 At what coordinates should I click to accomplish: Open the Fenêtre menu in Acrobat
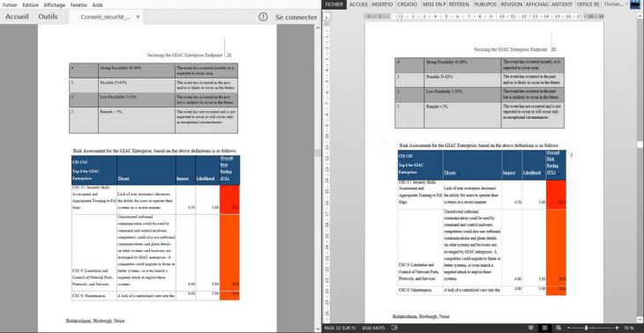(79, 5)
